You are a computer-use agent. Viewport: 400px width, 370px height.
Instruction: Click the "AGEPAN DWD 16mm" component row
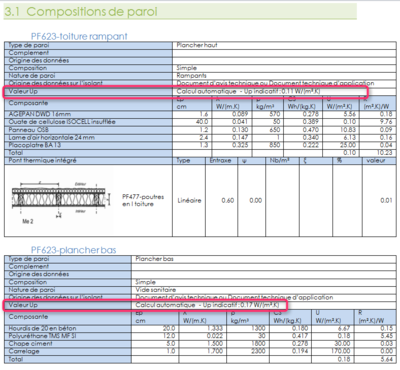(200, 114)
